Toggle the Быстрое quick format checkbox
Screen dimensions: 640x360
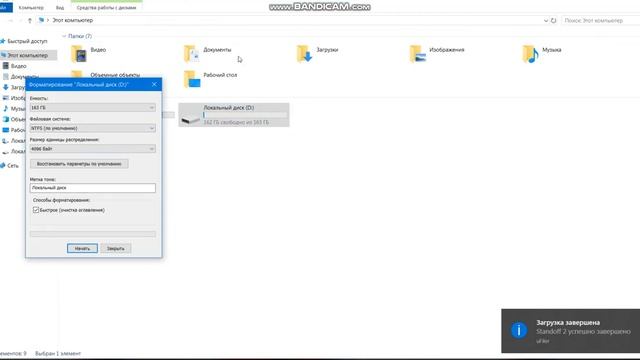click(36, 210)
